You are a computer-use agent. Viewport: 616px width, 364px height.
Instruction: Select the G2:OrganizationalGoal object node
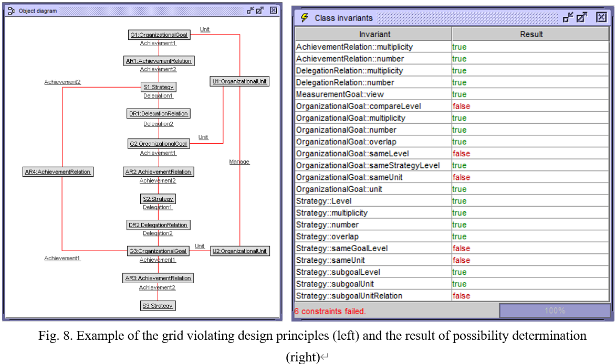click(159, 144)
